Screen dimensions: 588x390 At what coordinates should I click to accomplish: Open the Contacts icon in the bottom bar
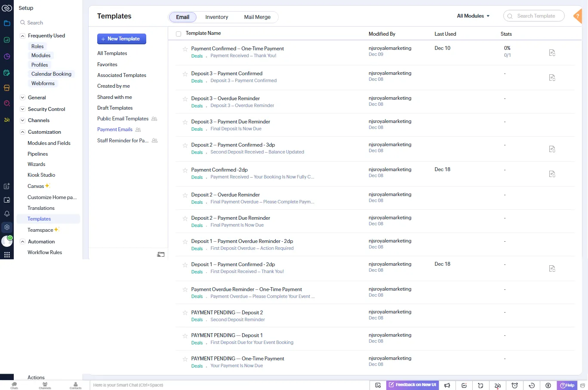[75, 385]
